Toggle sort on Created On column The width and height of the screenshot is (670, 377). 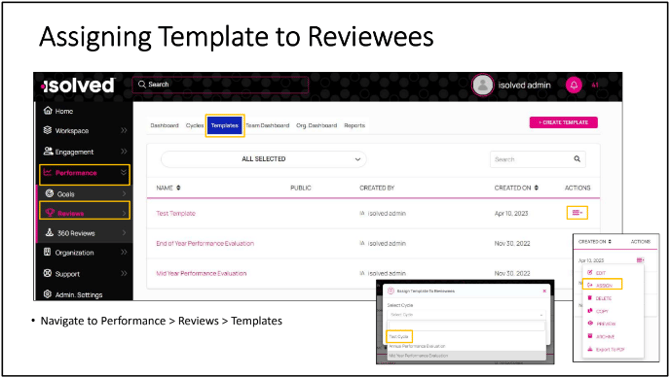coord(536,188)
